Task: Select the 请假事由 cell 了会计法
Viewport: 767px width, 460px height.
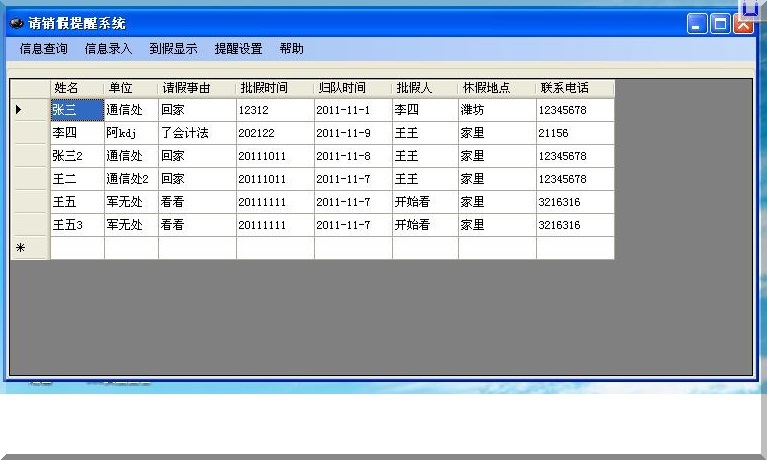Action: click(197, 133)
